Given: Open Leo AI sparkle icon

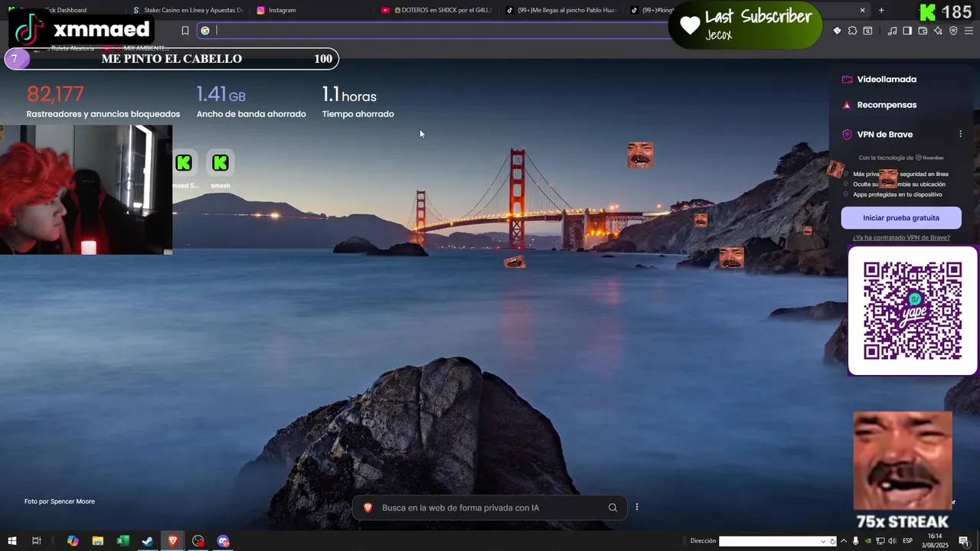Looking at the screenshot, I should (938, 31).
